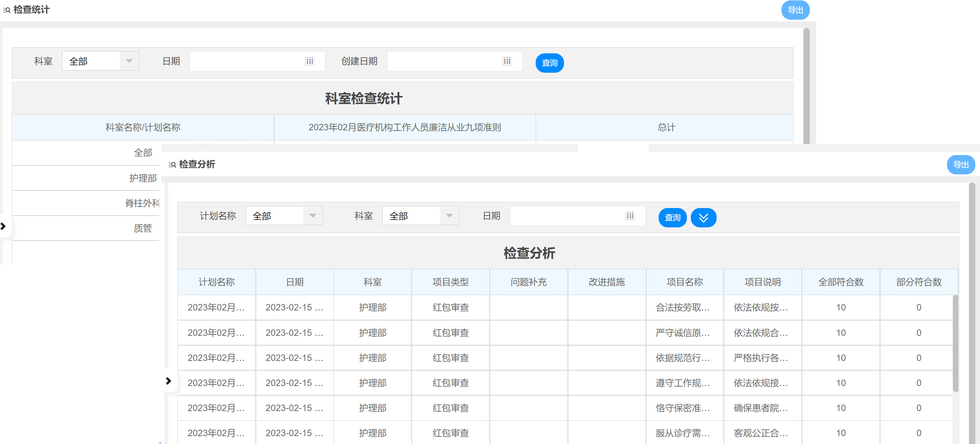This screenshot has height=444, width=980.
Task: Click 查询 button in 检查统计 panel
Action: (x=549, y=63)
